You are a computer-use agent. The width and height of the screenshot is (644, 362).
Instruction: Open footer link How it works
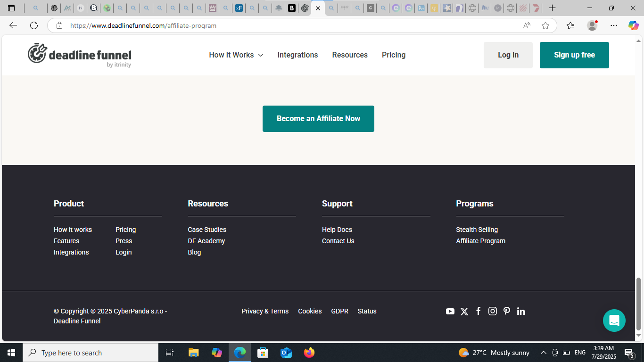coord(73,230)
